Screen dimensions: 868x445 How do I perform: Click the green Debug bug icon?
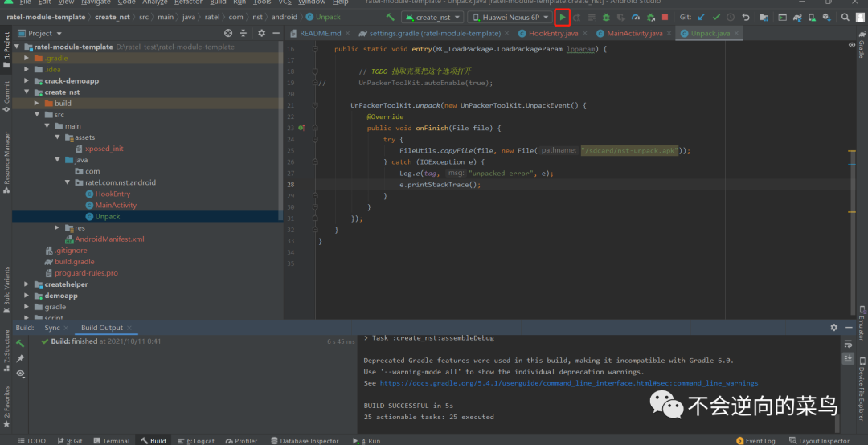(606, 18)
